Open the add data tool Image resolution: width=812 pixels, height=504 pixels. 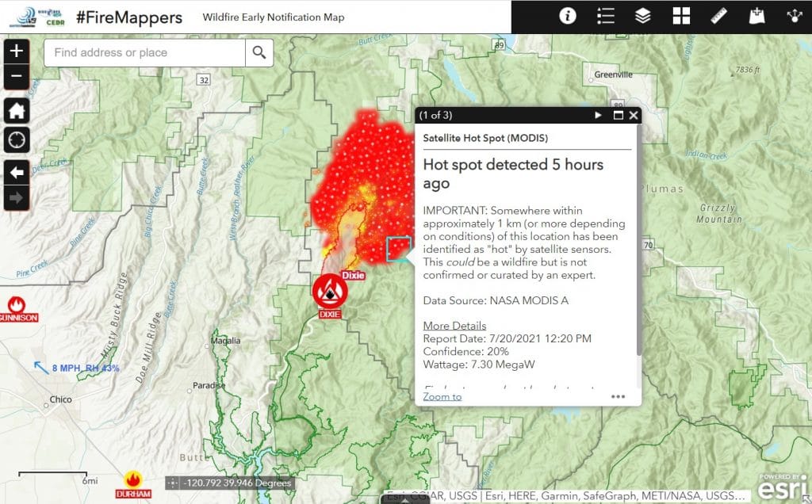(756, 16)
